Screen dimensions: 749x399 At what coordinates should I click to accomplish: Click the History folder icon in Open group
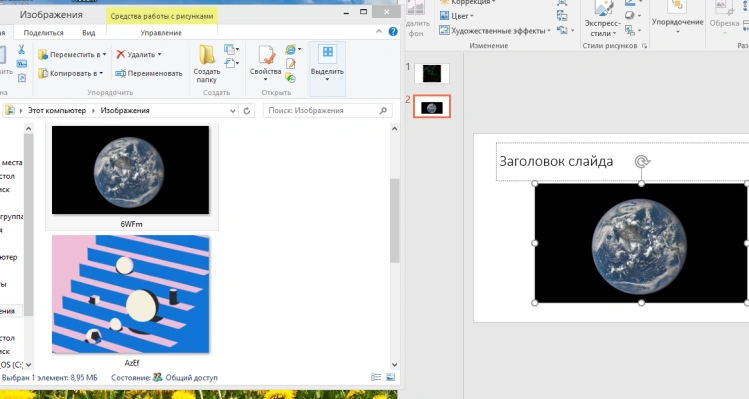point(290,78)
